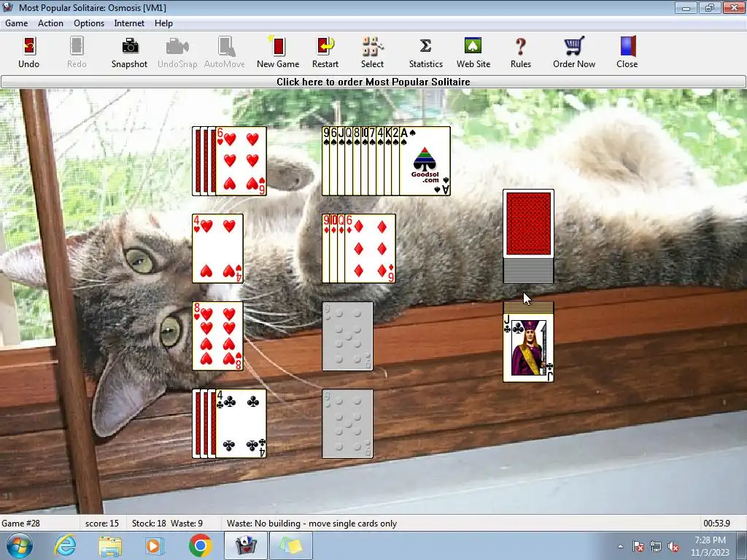Image resolution: width=747 pixels, height=560 pixels.
Task: Select the 4 of hearts reserve card
Action: click(x=217, y=249)
